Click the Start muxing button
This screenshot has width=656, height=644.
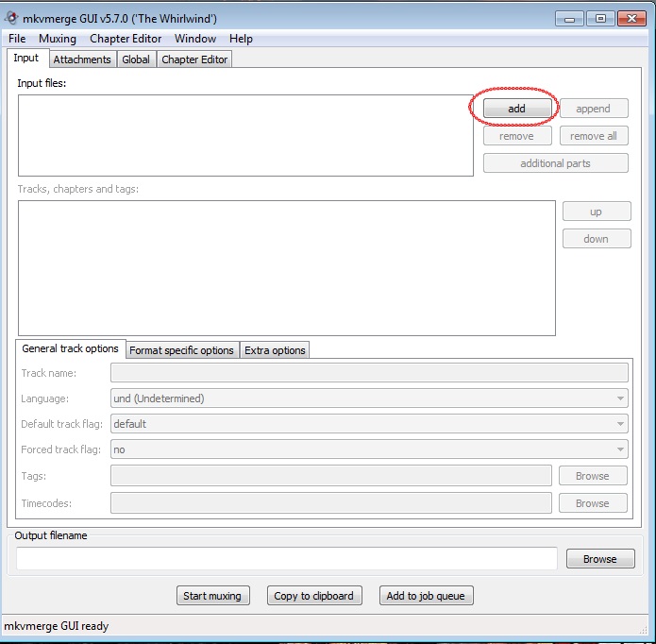click(x=213, y=596)
